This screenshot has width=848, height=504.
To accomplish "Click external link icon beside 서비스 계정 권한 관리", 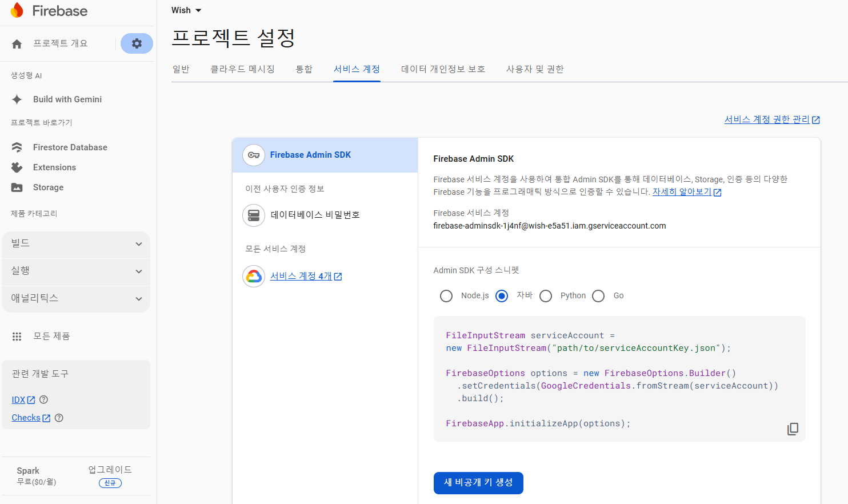I will pyautogui.click(x=816, y=120).
